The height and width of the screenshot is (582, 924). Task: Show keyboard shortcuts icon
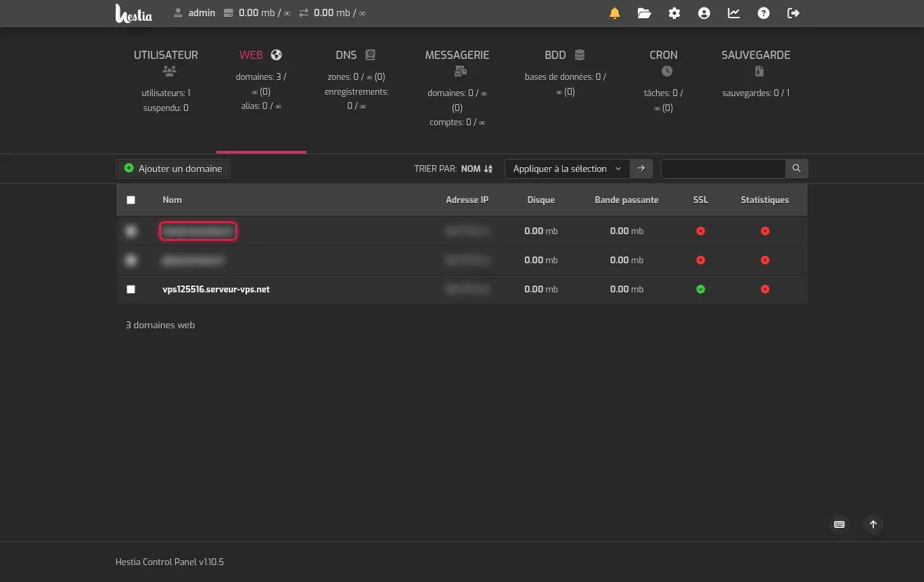tap(839, 524)
